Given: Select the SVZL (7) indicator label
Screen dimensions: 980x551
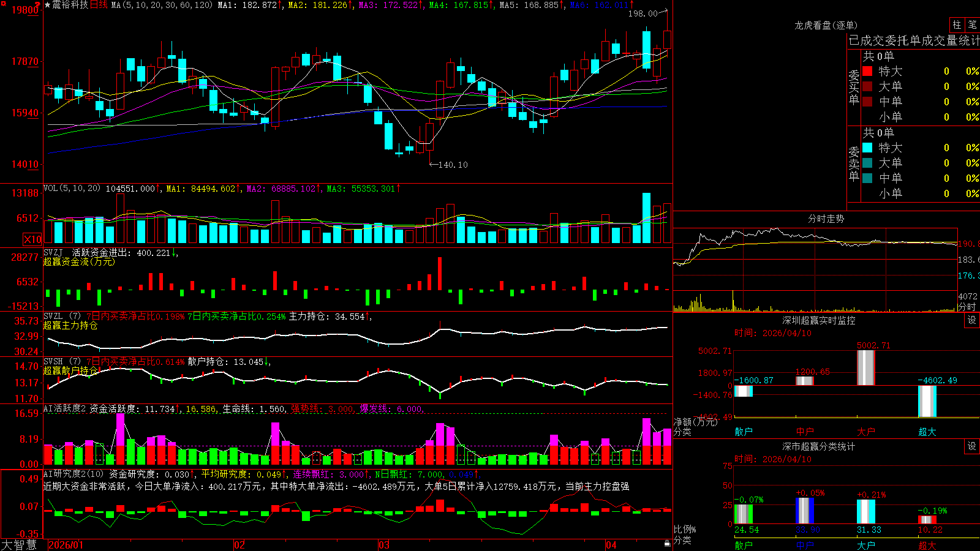Looking at the screenshot, I should coord(62,317).
